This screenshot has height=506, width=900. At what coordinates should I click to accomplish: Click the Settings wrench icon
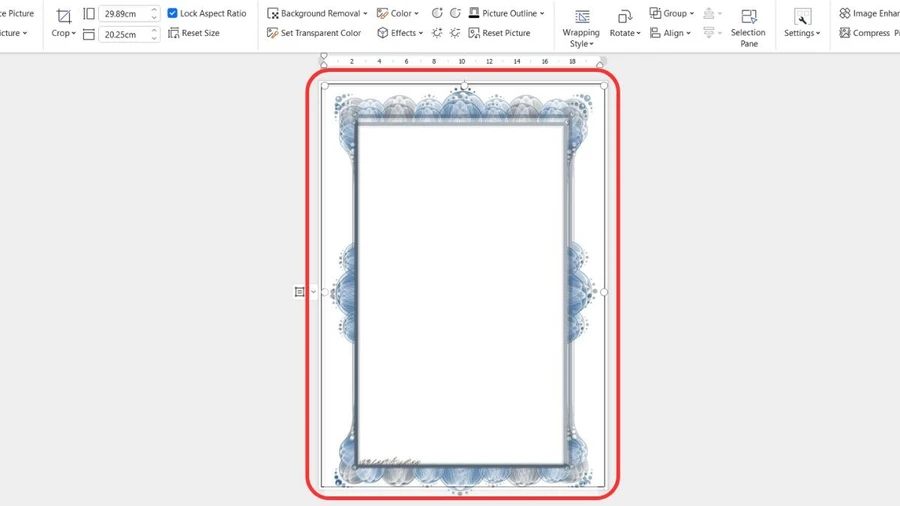[802, 16]
